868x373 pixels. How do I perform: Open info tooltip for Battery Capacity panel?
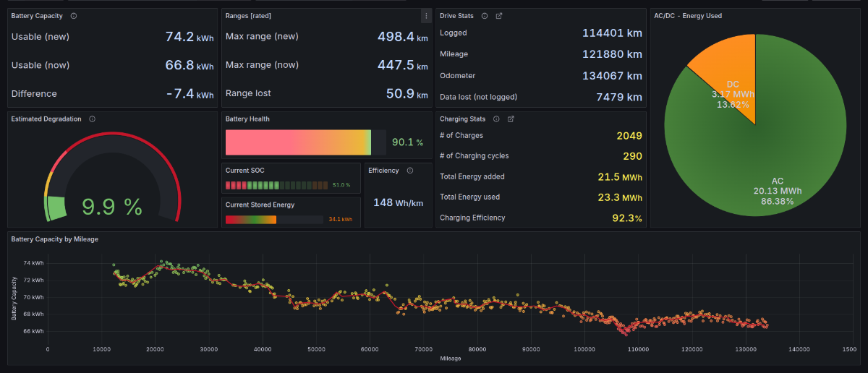click(x=75, y=15)
